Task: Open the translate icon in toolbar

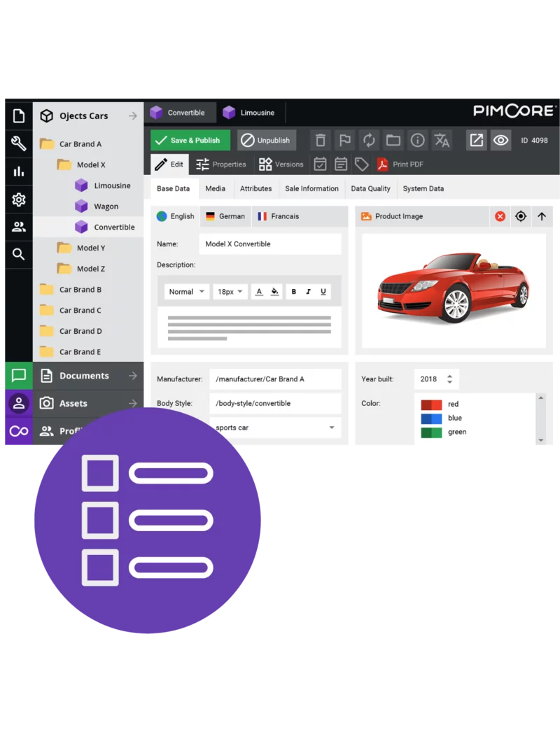Action: click(442, 140)
